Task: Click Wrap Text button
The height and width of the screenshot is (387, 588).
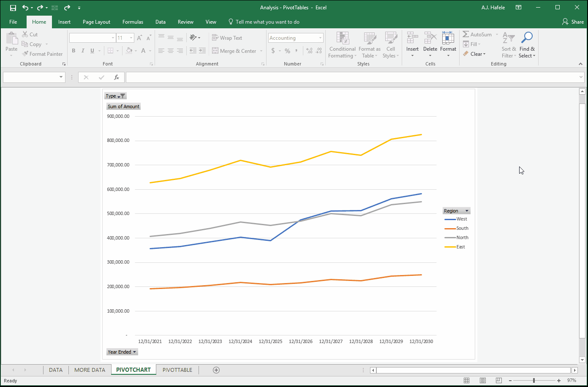Action: coord(227,38)
